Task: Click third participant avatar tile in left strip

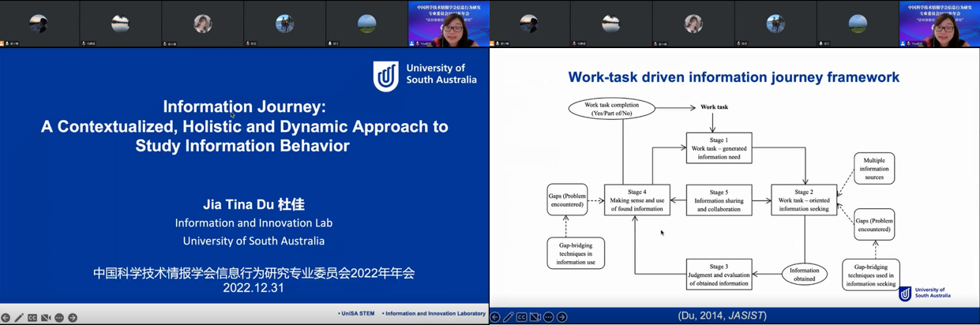Action: (x=203, y=24)
